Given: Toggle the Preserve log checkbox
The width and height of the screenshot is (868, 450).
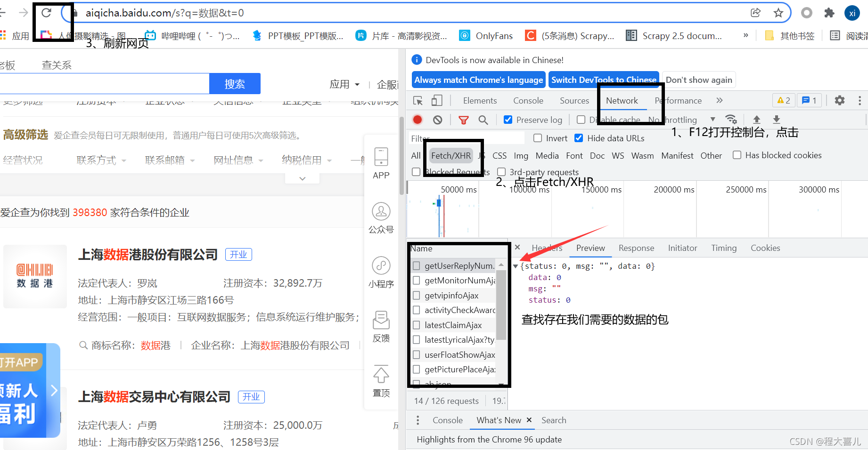Looking at the screenshot, I should pos(508,120).
